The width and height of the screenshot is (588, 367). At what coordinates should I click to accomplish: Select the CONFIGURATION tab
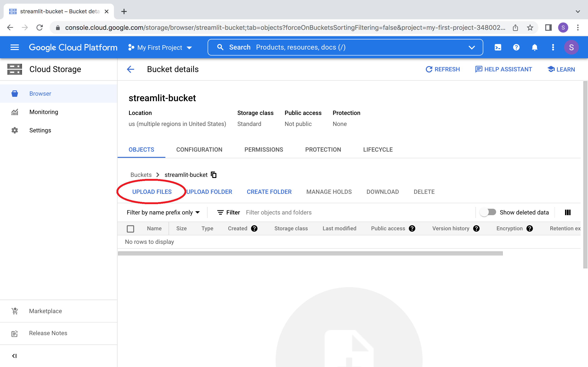tap(199, 149)
